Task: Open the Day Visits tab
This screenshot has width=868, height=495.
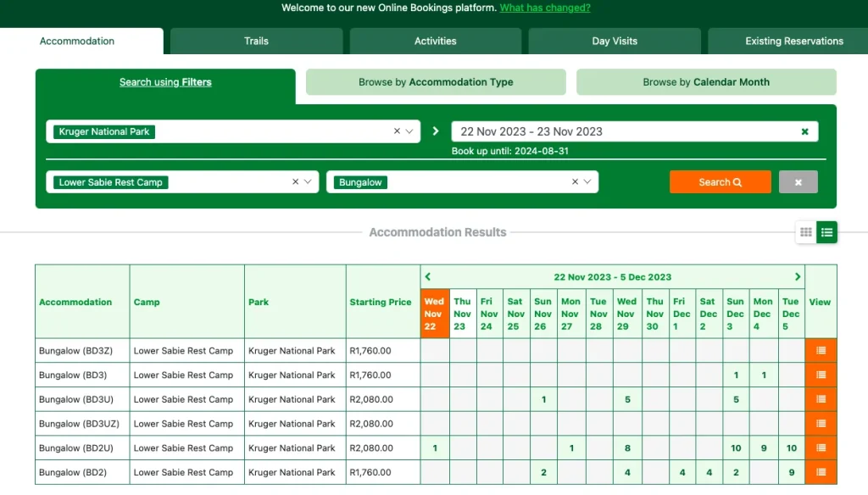Action: point(615,41)
